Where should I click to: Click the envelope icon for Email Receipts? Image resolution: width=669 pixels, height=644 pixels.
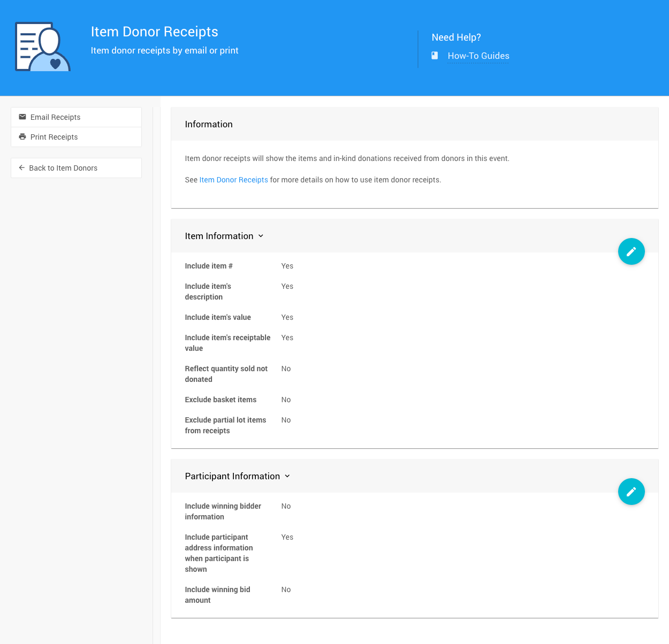click(22, 117)
